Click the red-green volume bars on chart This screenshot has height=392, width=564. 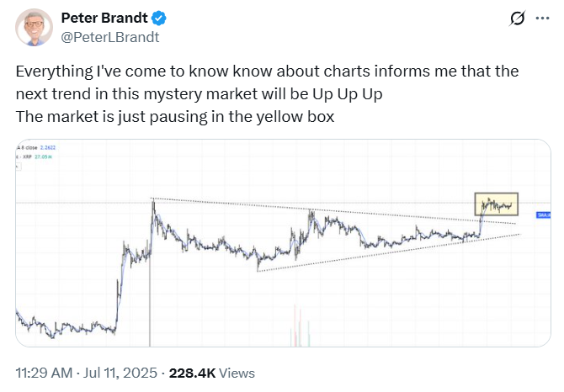tap(301, 326)
